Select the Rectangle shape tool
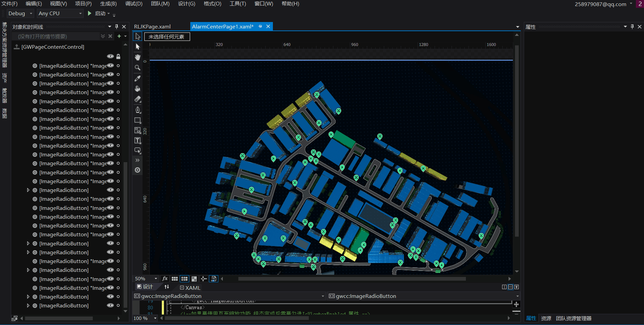 point(137,120)
